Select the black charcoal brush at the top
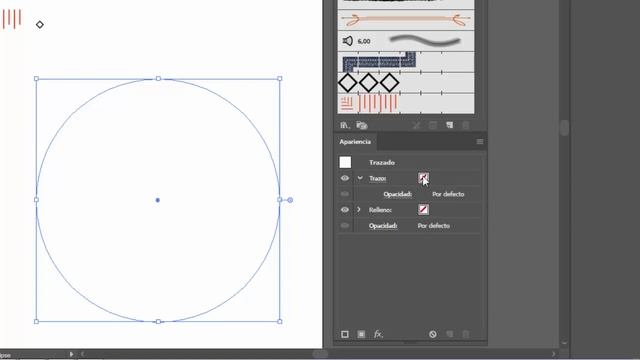Image resolution: width=640 pixels, height=360 pixels. [x=406, y=4]
